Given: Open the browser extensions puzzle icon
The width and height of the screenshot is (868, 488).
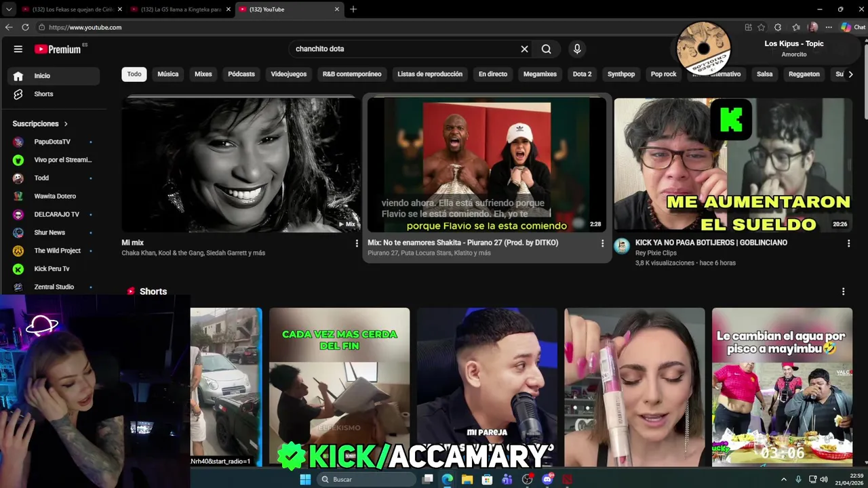Looking at the screenshot, I should click(x=778, y=27).
